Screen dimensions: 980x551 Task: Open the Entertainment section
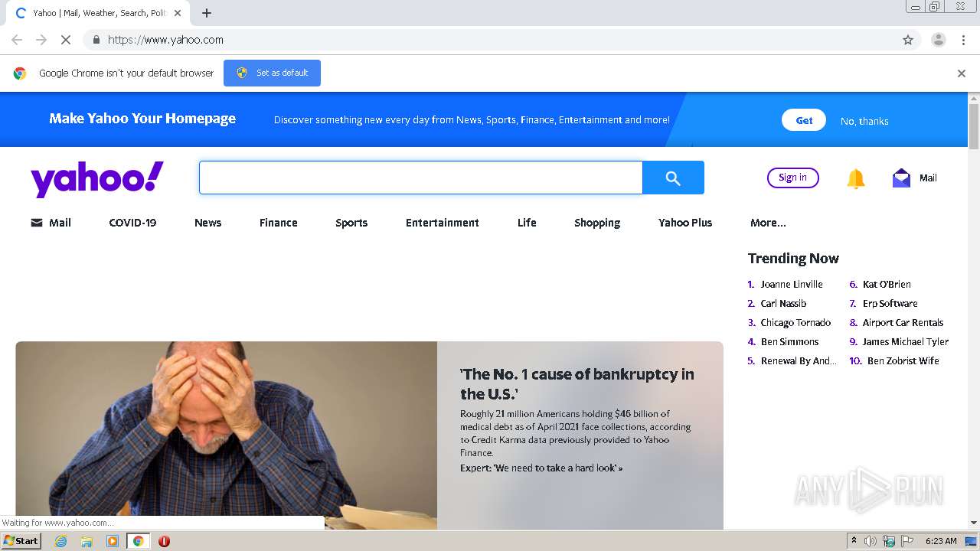coord(443,223)
